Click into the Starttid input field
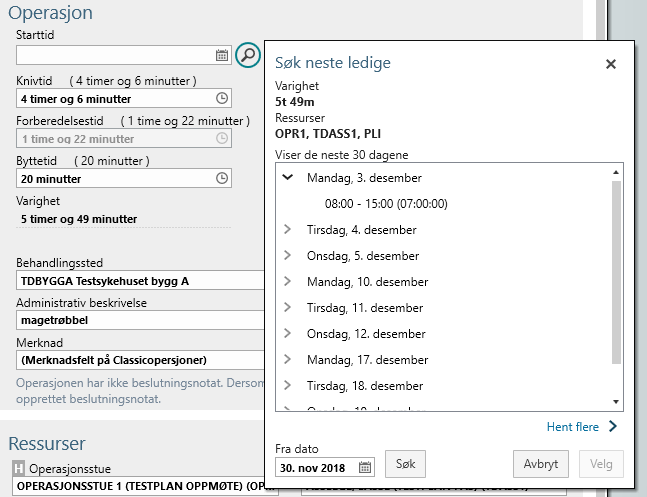The image size is (647, 497). (115, 55)
